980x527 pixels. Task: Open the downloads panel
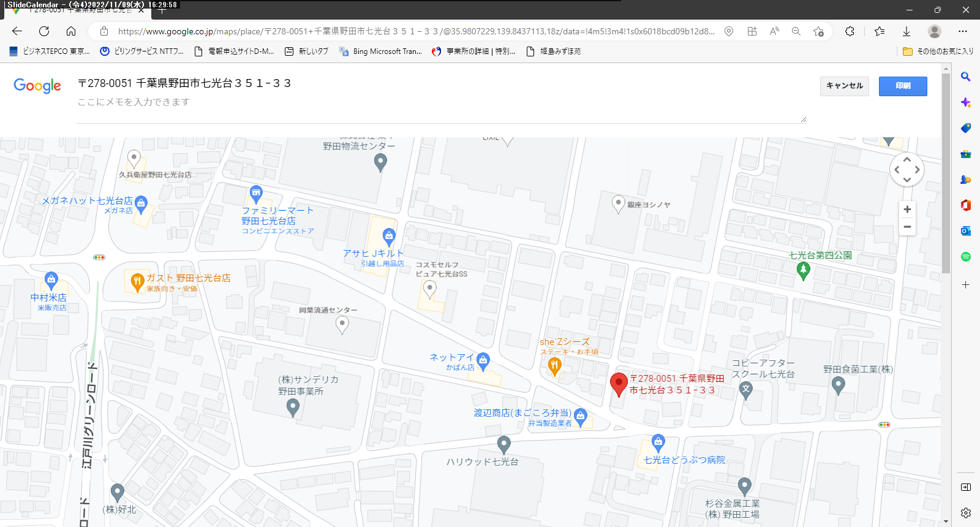pyautogui.click(x=907, y=31)
